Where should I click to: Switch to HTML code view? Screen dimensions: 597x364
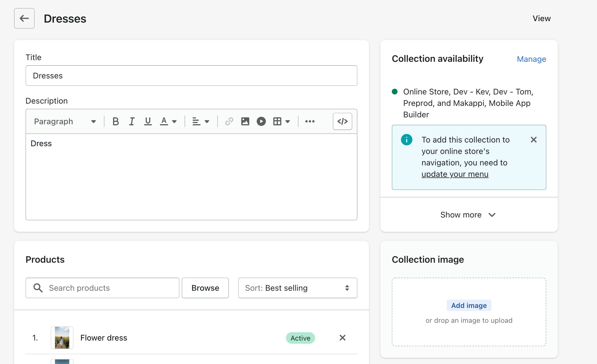pos(343,121)
